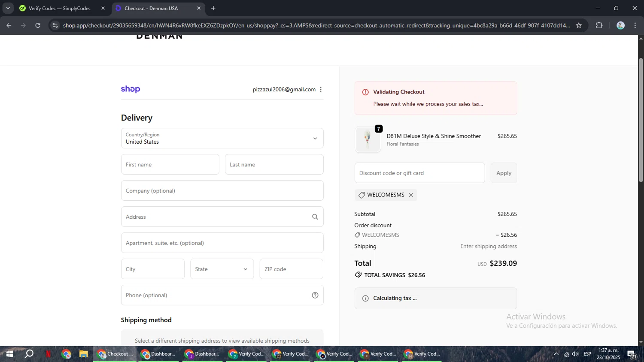This screenshot has height=362, width=644.
Task: Bookmark this page with the star icon
Action: [x=579, y=25]
